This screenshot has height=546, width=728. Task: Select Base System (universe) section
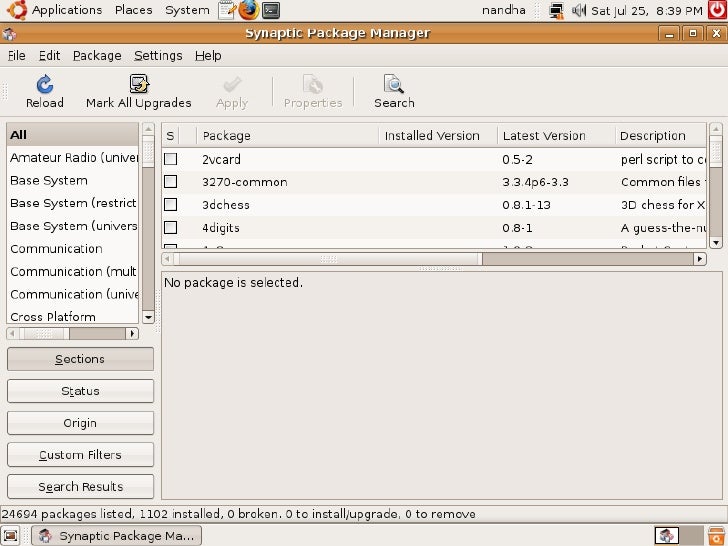tap(72, 226)
